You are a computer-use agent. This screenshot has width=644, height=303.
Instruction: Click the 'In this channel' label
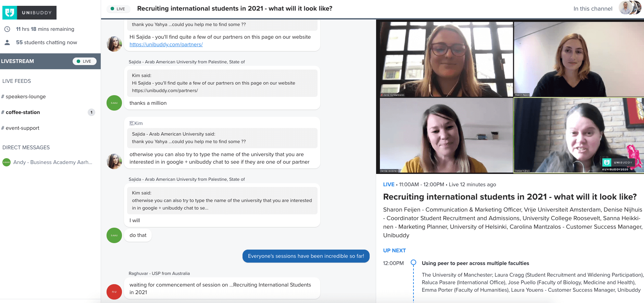click(x=593, y=9)
